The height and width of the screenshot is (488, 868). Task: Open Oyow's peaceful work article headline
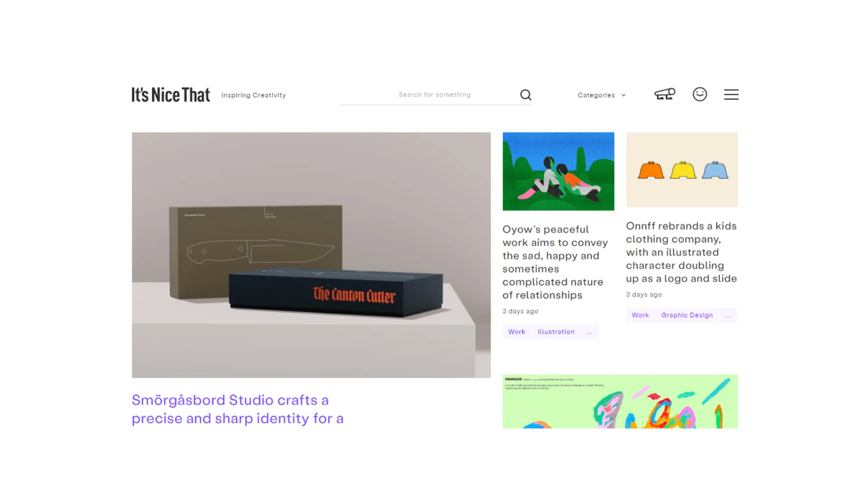tap(555, 262)
